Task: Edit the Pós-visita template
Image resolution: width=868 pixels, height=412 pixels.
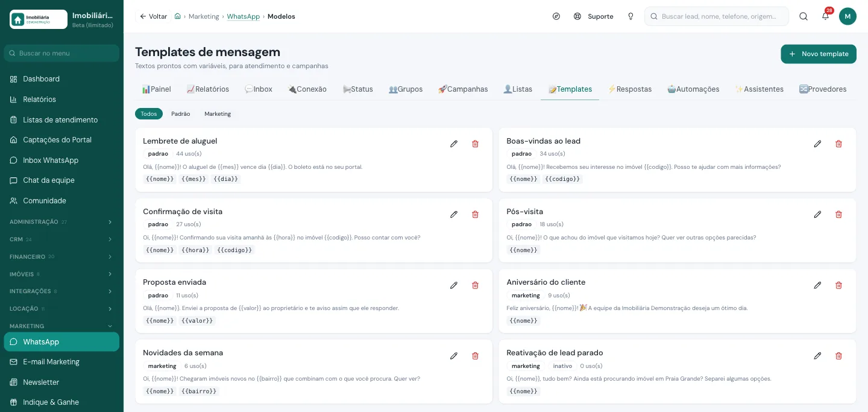Action: tap(817, 214)
